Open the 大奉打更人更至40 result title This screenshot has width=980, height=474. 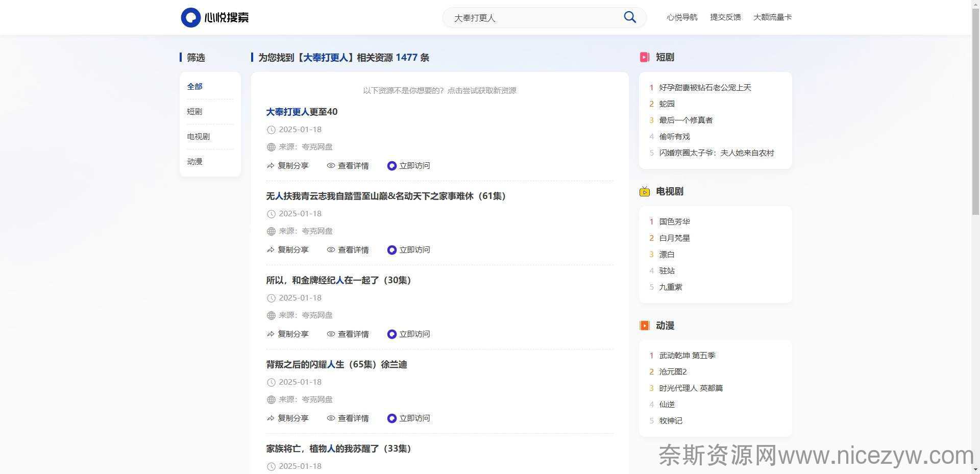pyautogui.click(x=301, y=112)
